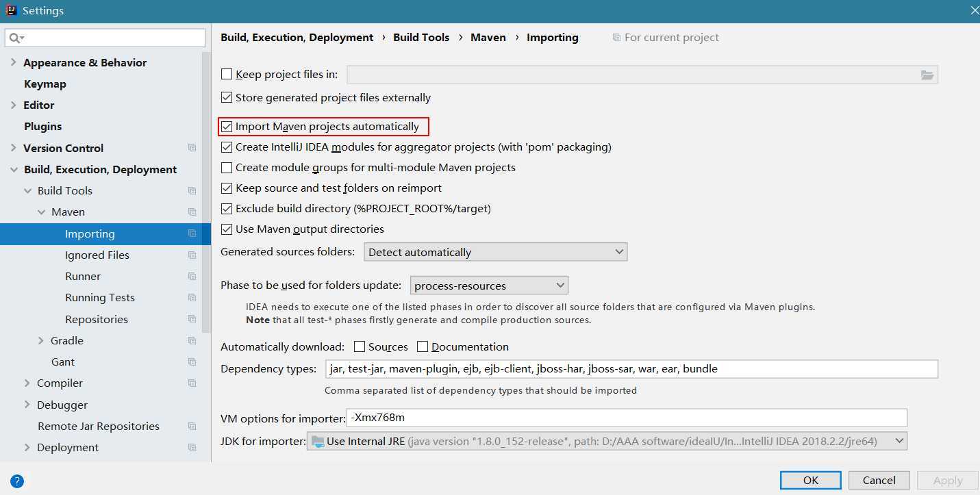
Task: Click the settings tree vertical scrollbar
Action: coord(206,192)
